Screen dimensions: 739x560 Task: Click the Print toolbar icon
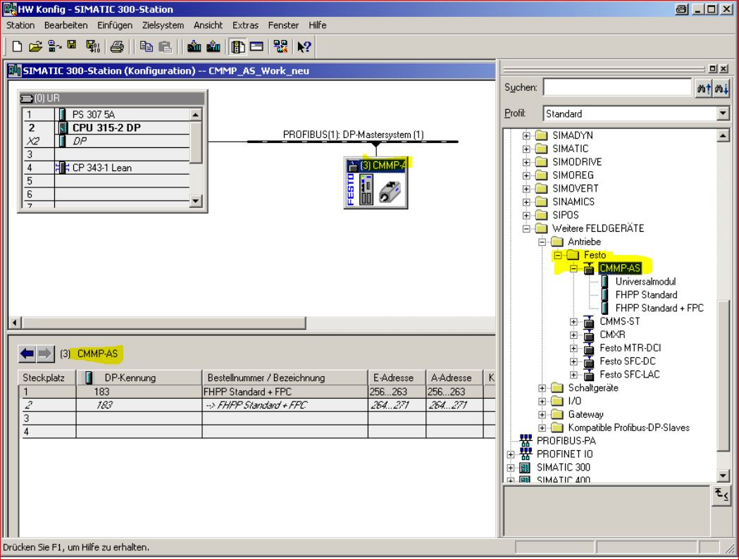click(x=116, y=46)
